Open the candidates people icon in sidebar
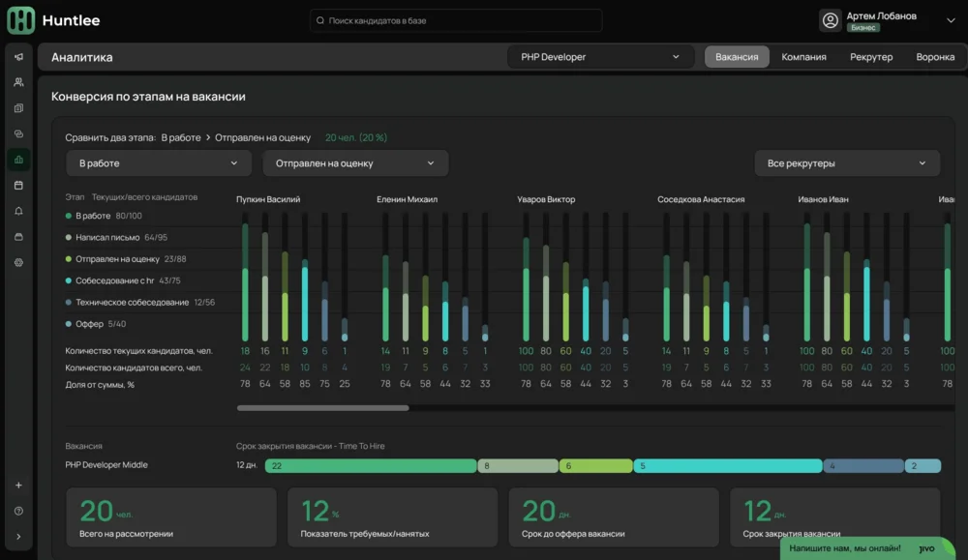 click(x=18, y=82)
